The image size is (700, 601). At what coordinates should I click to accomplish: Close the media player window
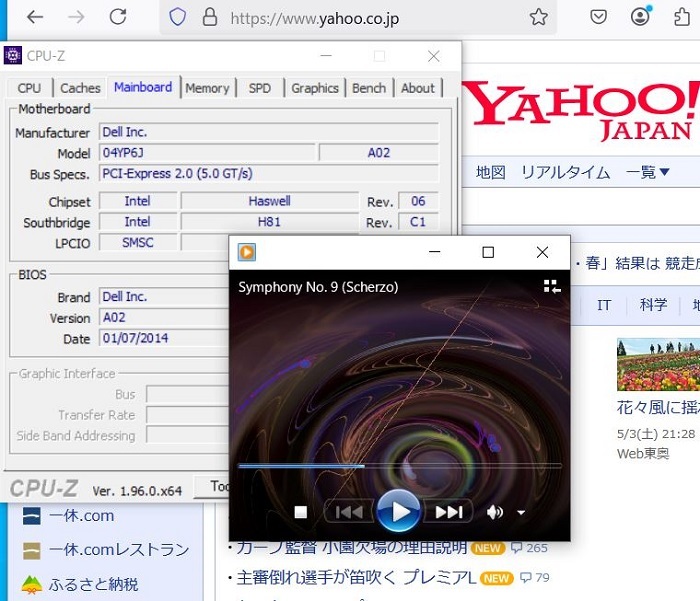(542, 252)
